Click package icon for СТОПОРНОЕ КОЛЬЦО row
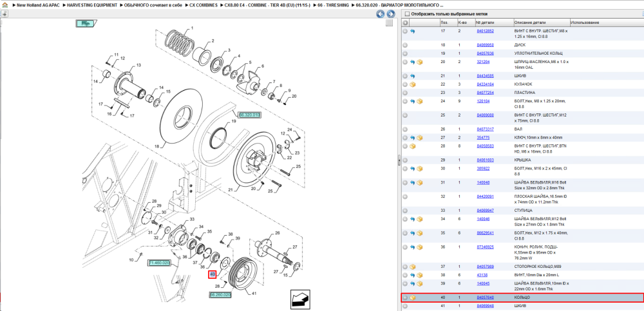The width and height of the screenshot is (644, 311). [413, 267]
